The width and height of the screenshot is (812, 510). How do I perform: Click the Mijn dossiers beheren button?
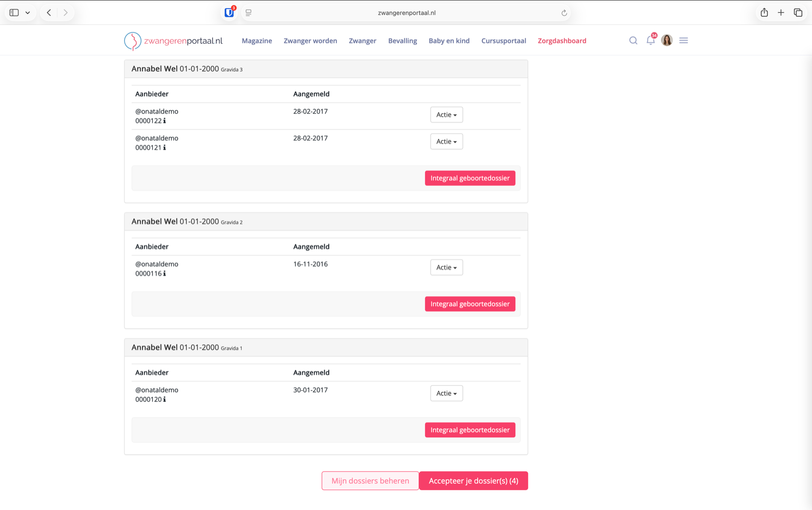tap(370, 481)
